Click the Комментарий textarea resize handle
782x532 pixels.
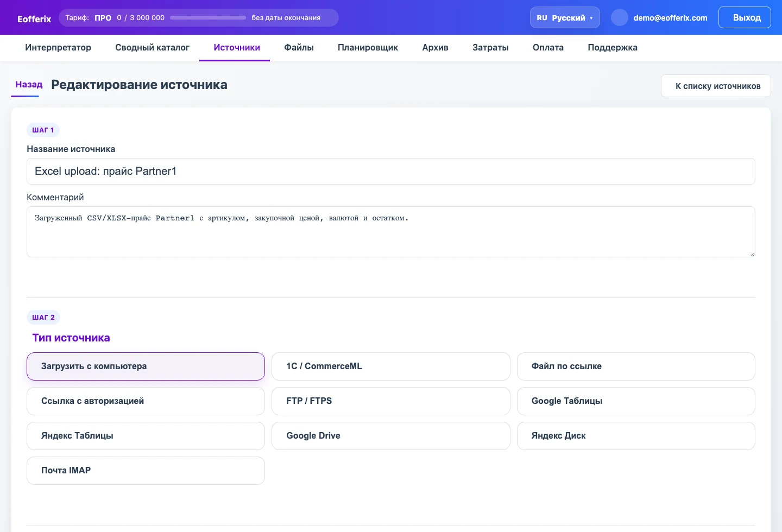(752, 254)
